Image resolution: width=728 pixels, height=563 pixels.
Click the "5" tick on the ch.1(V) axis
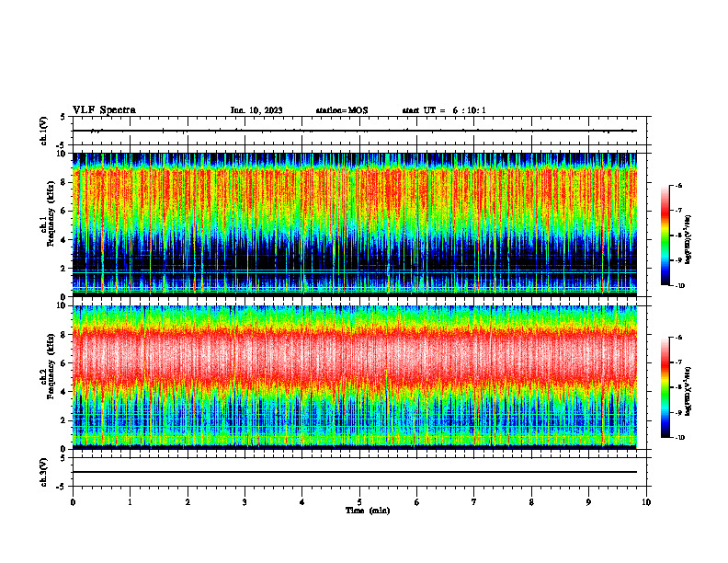point(63,117)
